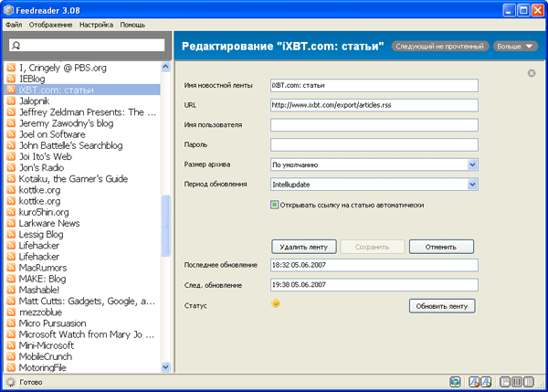This screenshot has width=548, height=392.
Task: Select Lessig Blog feed
Action: click(82, 234)
